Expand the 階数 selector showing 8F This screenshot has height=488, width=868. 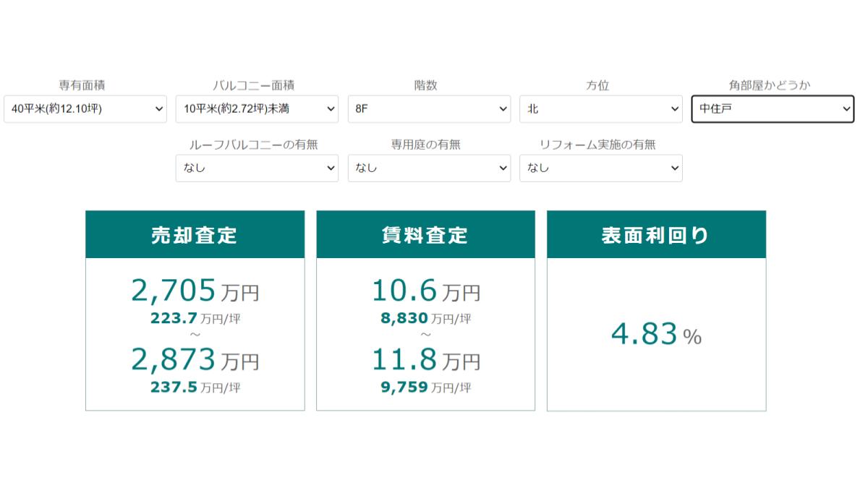(429, 109)
